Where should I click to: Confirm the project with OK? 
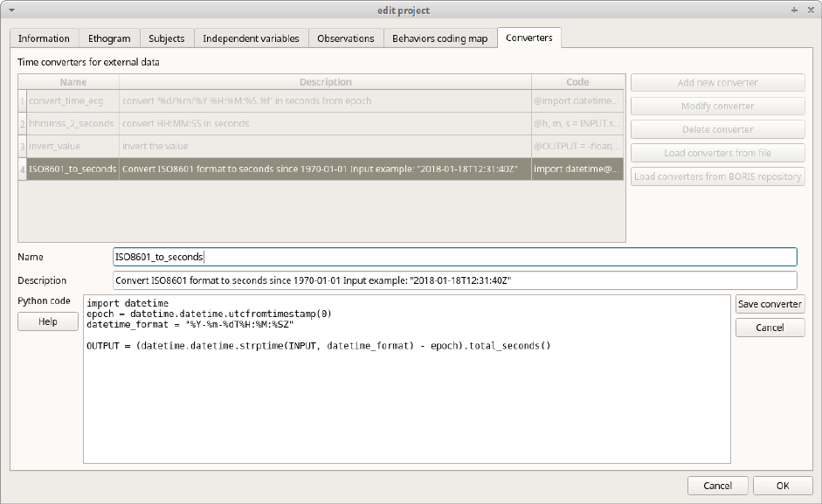pyautogui.click(x=783, y=486)
